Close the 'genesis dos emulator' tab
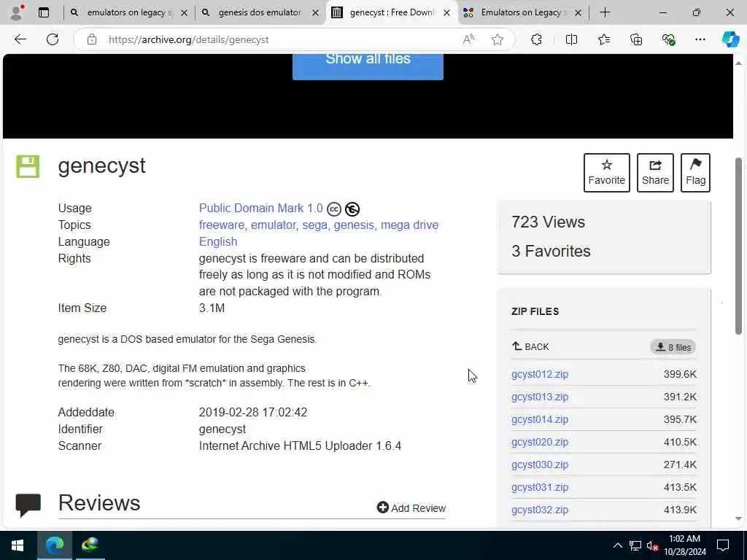This screenshot has width=747, height=560. click(315, 13)
